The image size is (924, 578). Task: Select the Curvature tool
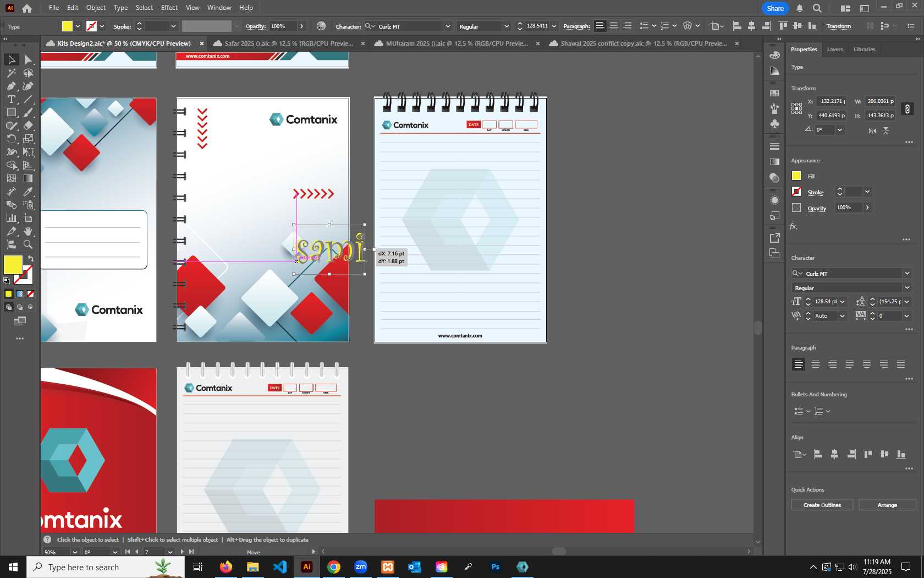[28, 86]
